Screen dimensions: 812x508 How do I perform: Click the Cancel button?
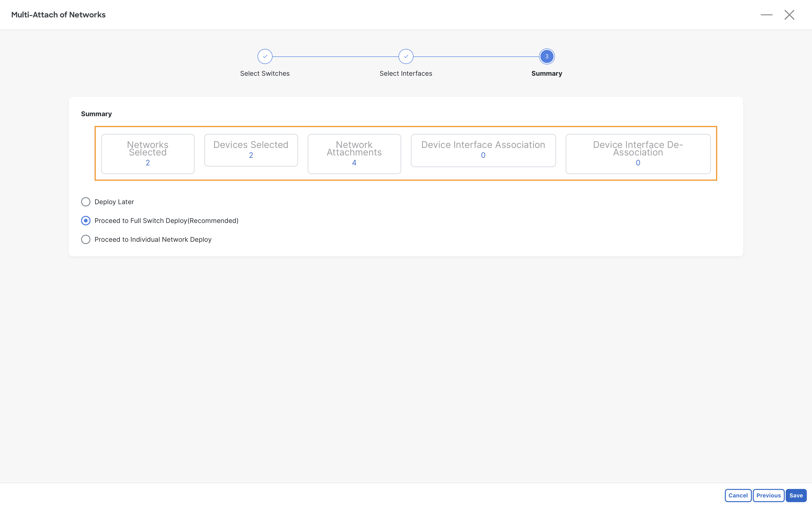click(738, 495)
